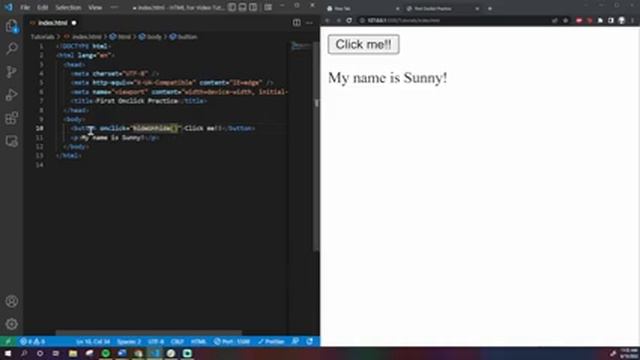Click the html breadcrumb
The height and width of the screenshot is (360, 640).
[x=124, y=37]
